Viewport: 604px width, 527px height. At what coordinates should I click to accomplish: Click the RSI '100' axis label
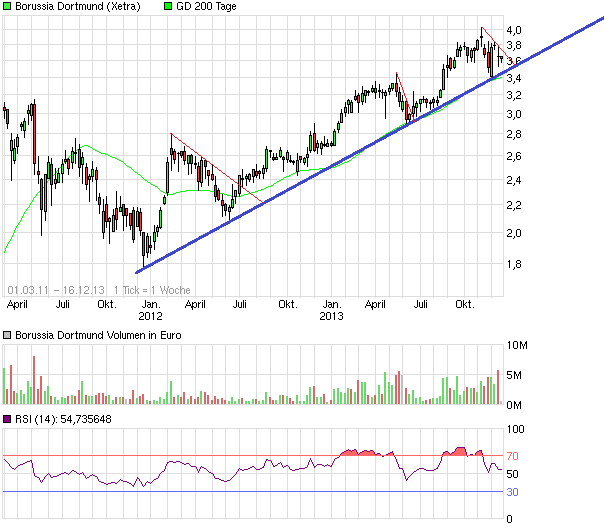(515, 429)
